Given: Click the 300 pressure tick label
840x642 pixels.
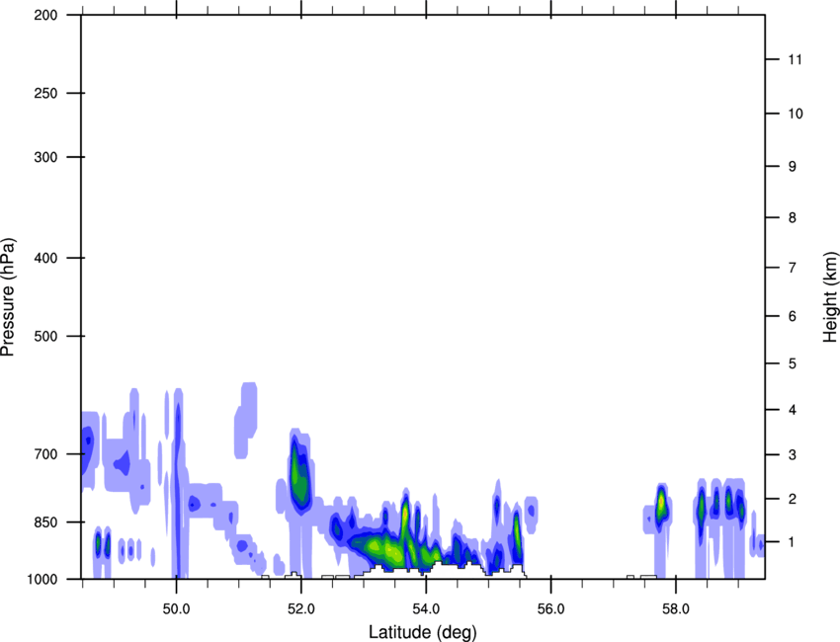Looking at the screenshot, I should (45, 157).
